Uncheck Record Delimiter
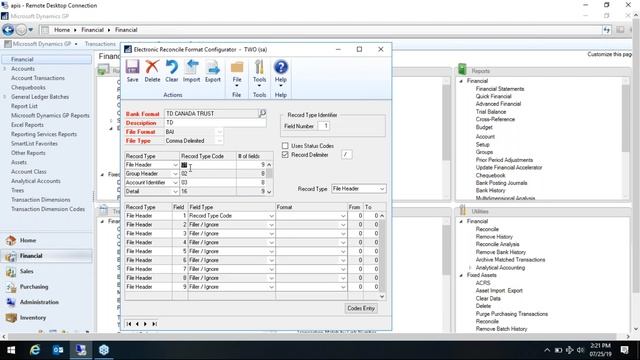 click(x=285, y=155)
